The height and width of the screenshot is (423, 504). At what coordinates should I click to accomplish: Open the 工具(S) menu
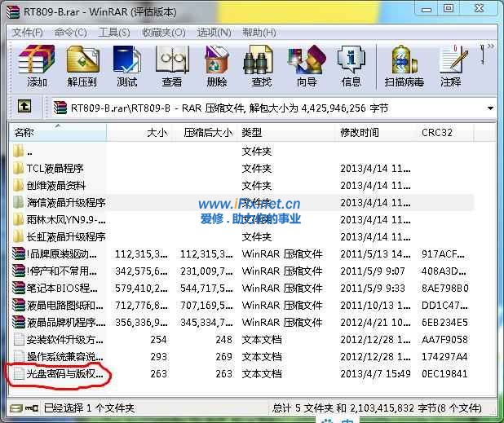point(114,33)
